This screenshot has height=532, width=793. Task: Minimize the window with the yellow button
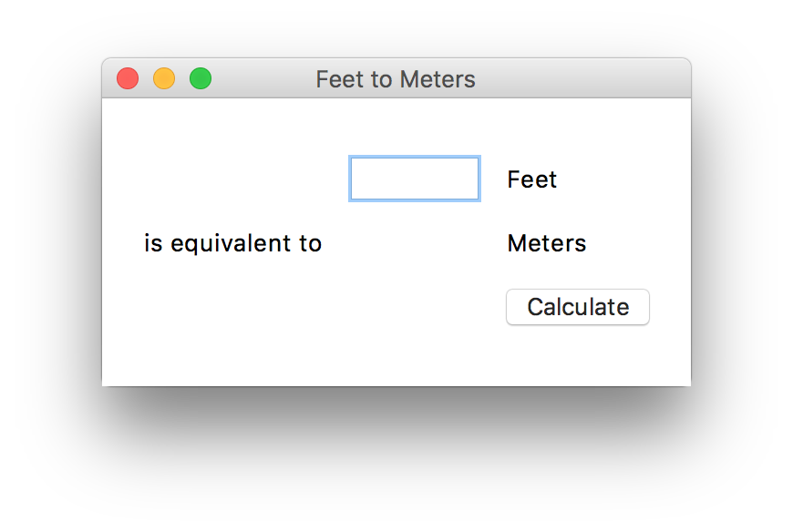point(164,79)
